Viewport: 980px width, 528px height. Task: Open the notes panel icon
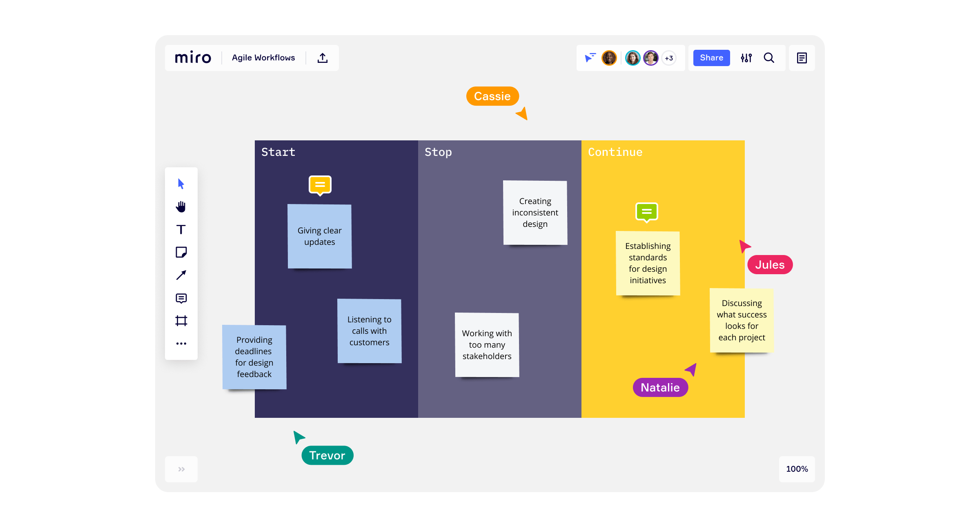[802, 58]
